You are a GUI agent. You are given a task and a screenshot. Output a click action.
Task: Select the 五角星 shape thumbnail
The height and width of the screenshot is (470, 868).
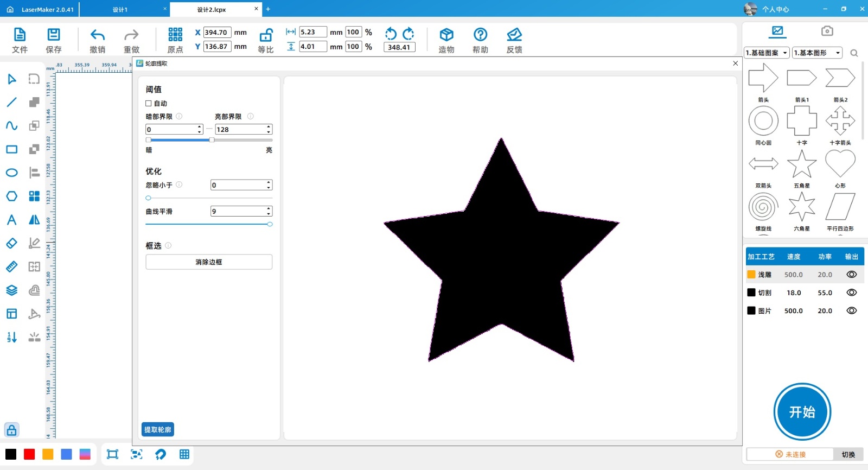[801, 164]
